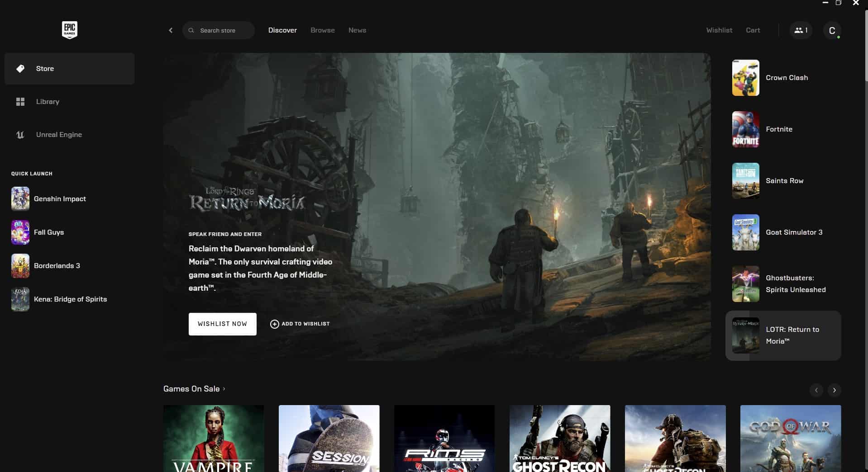Image resolution: width=868 pixels, height=472 pixels.
Task: Open your Wishlist
Action: pyautogui.click(x=718, y=30)
